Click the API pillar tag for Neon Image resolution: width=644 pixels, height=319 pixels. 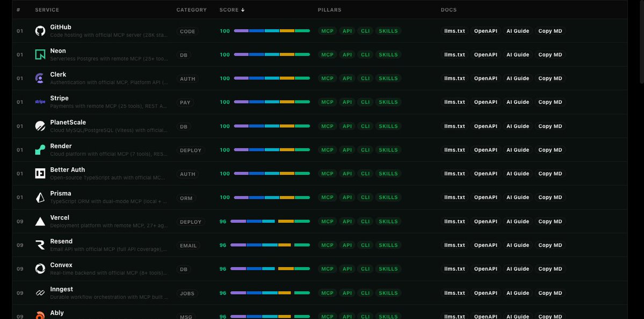coord(347,55)
